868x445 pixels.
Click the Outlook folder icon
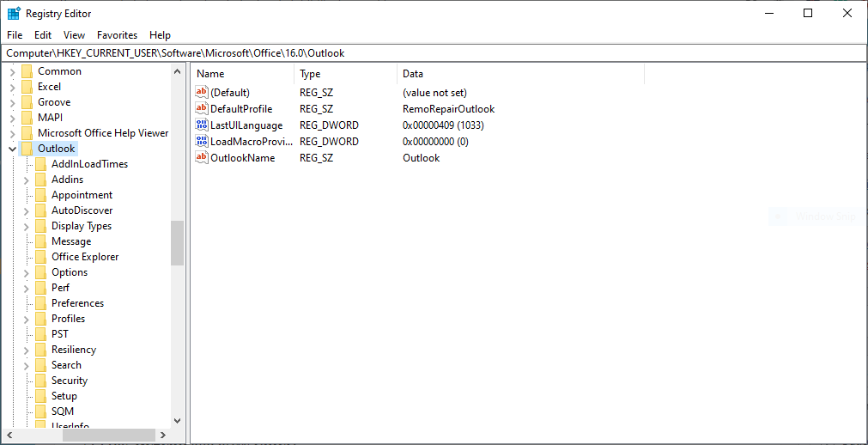(x=27, y=149)
